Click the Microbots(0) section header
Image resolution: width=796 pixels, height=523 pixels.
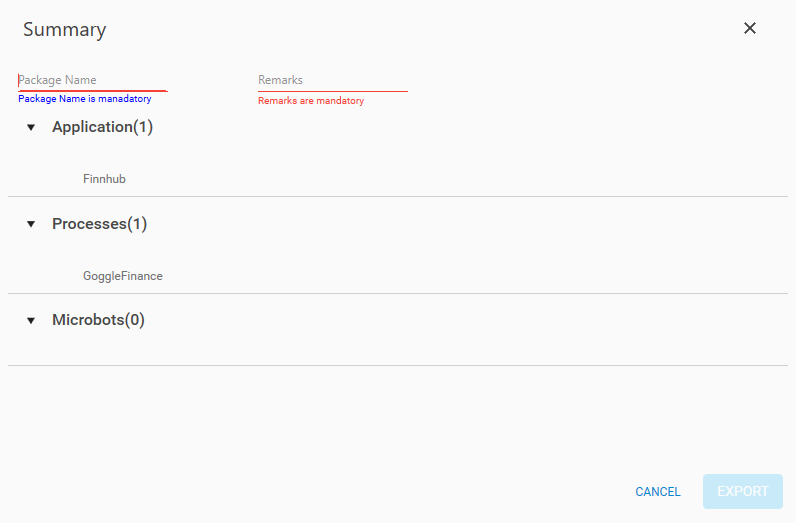coord(98,320)
